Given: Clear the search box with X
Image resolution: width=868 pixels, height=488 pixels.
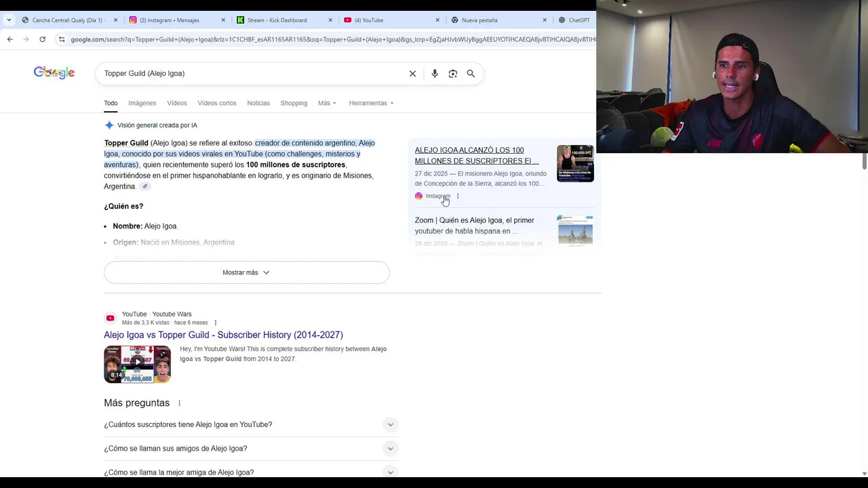Looking at the screenshot, I should coord(412,73).
